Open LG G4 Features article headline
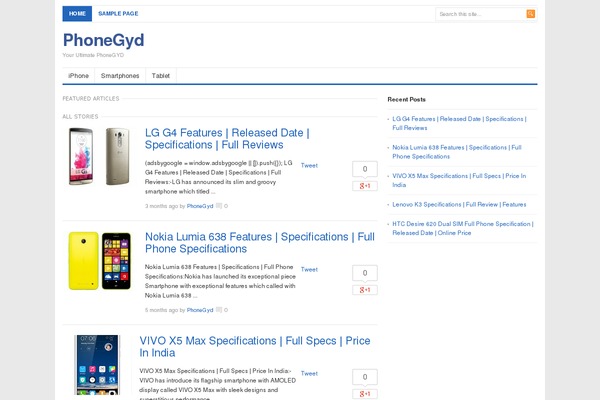 coord(227,139)
